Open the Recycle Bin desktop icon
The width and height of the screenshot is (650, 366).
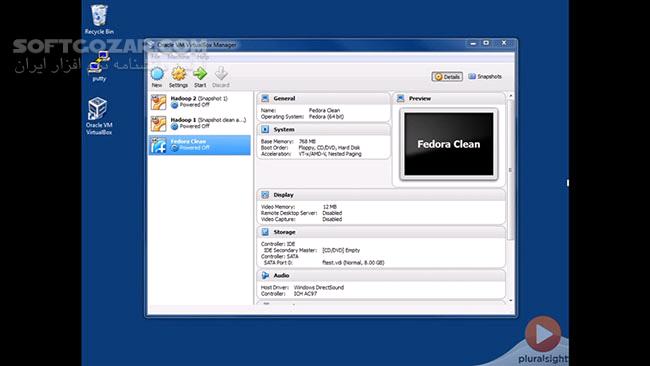point(99,19)
